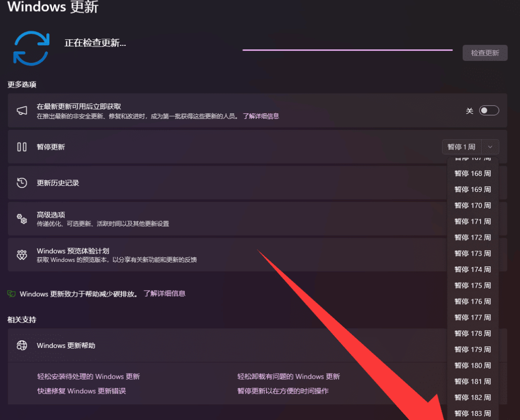The height and width of the screenshot is (420, 520).
Task: Click the Windows 更新致力于帮助减少碳排放 text
Action: coord(79,294)
